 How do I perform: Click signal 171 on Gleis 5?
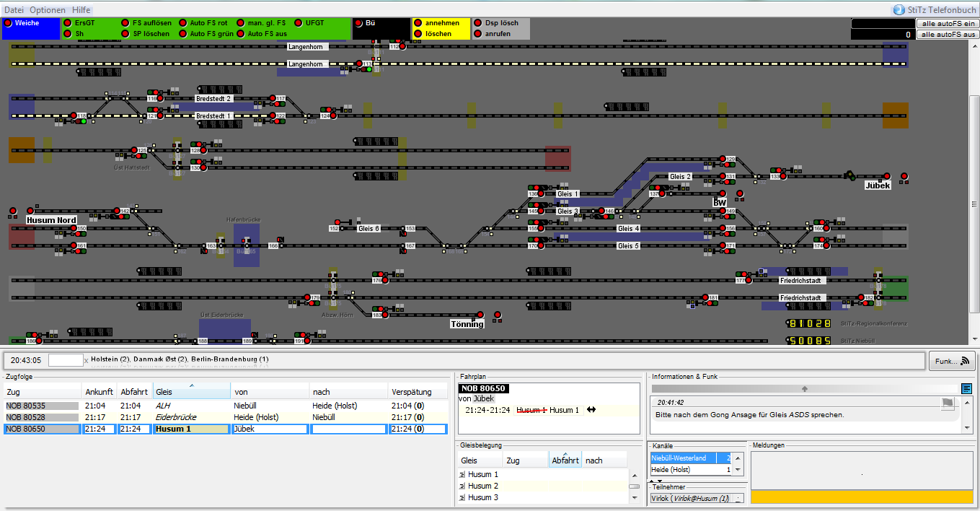coord(722,246)
